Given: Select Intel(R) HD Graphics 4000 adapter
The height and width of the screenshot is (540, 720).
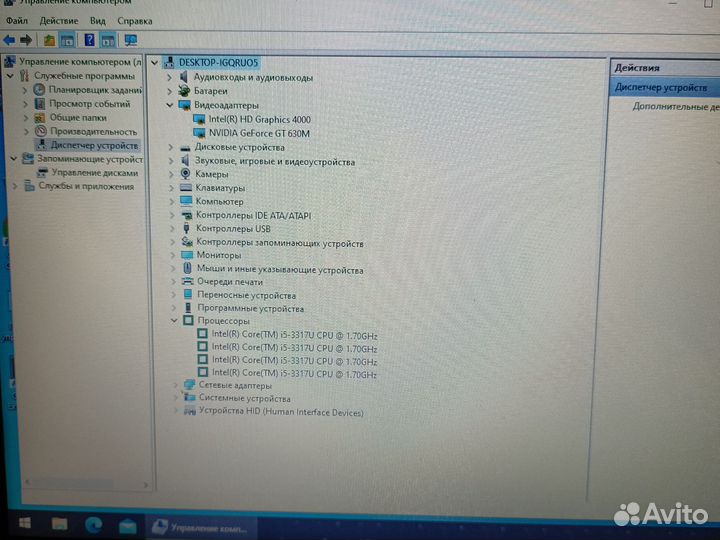Looking at the screenshot, I should (259, 119).
